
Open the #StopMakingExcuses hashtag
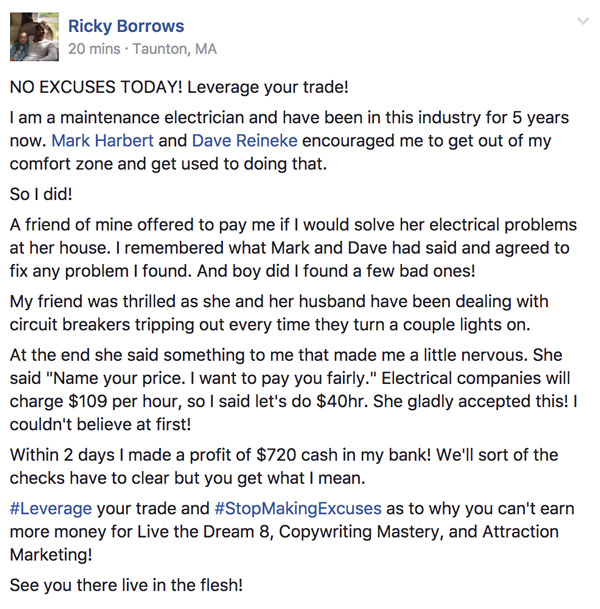coord(298,508)
